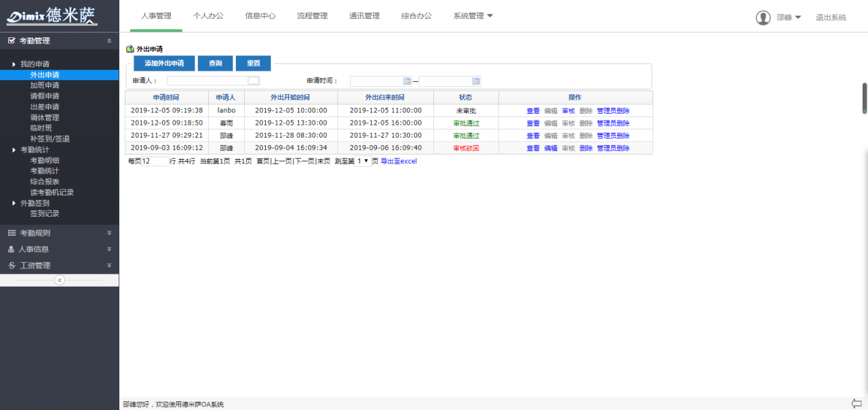Click 审核驳回 status text
The image size is (868, 410).
tap(466, 148)
